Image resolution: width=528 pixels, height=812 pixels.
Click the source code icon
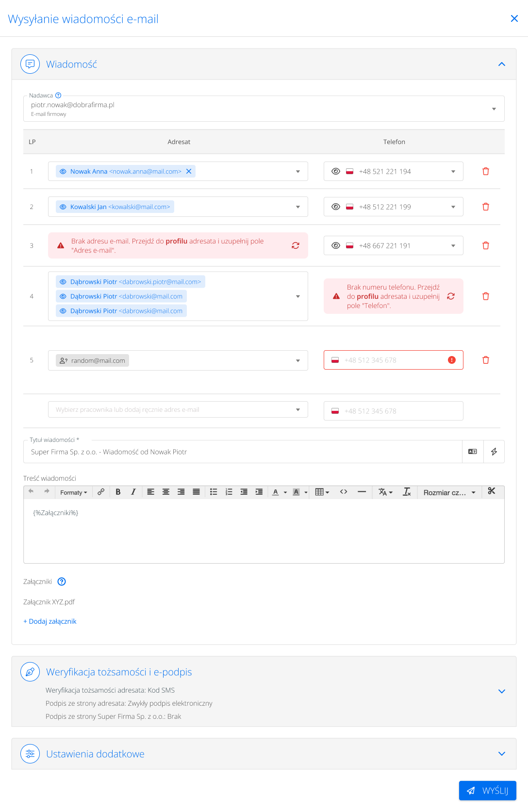(x=344, y=492)
